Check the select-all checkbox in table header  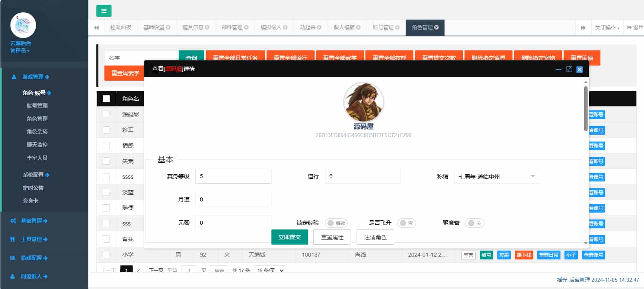[x=106, y=99]
